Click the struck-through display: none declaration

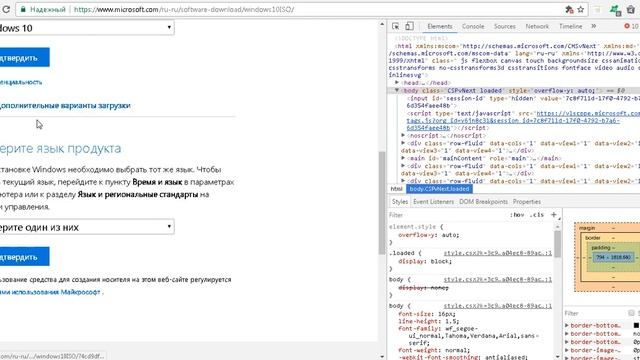[x=423, y=288]
